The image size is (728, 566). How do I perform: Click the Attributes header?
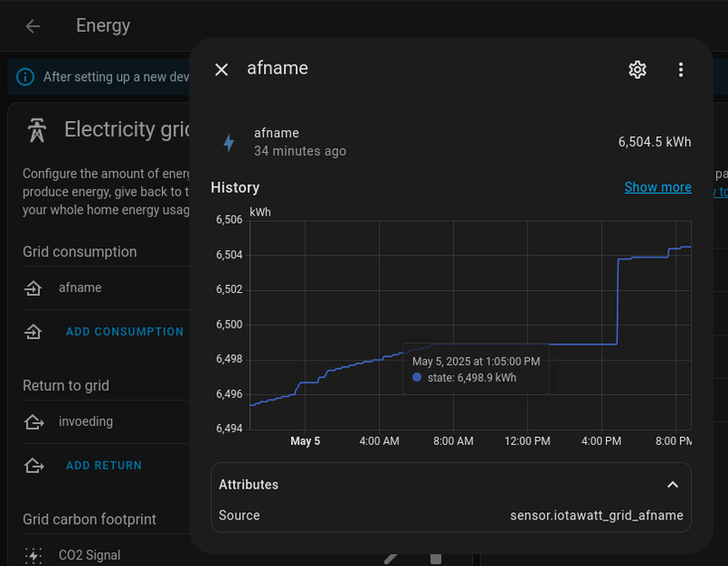249,485
